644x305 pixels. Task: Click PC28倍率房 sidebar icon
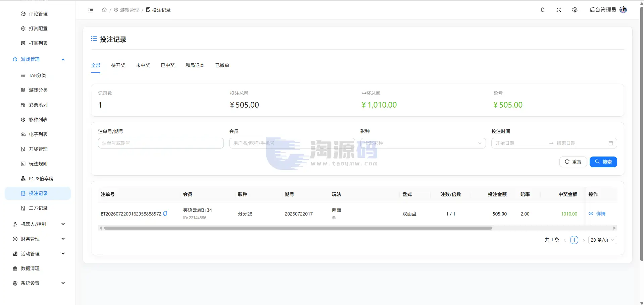pos(23,179)
